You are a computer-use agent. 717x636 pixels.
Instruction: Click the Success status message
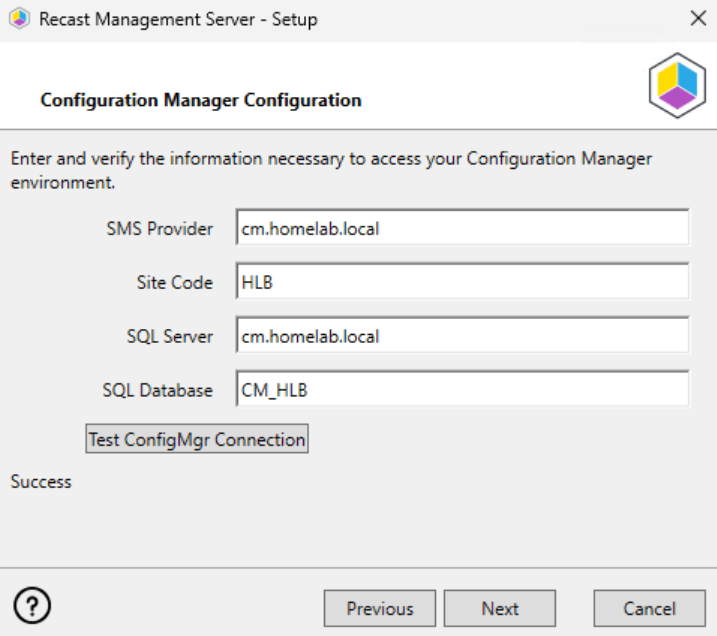pyautogui.click(x=41, y=482)
